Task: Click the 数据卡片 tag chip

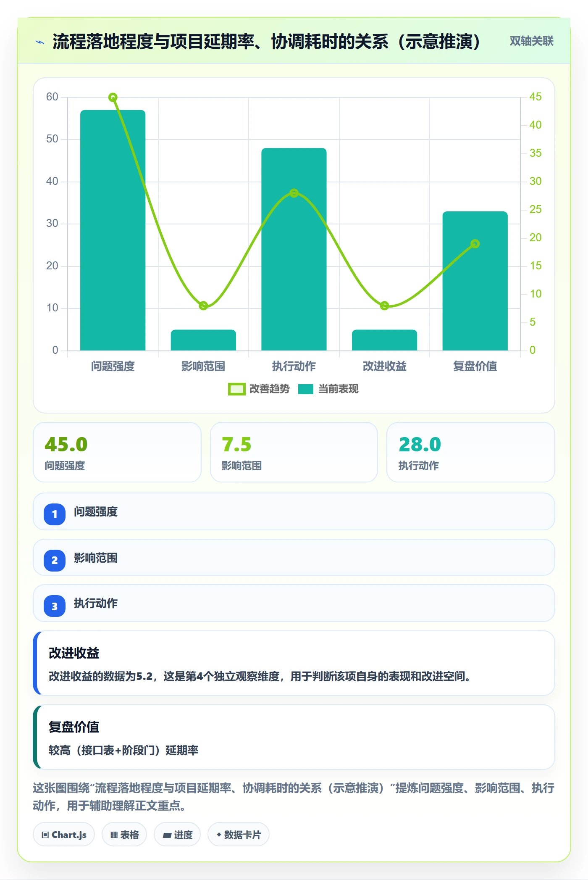Action: [x=239, y=835]
